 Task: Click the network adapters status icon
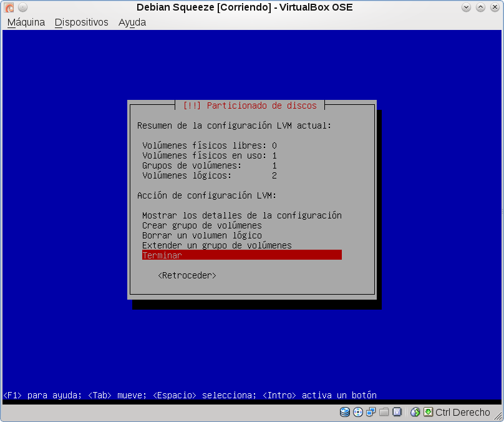(371, 412)
